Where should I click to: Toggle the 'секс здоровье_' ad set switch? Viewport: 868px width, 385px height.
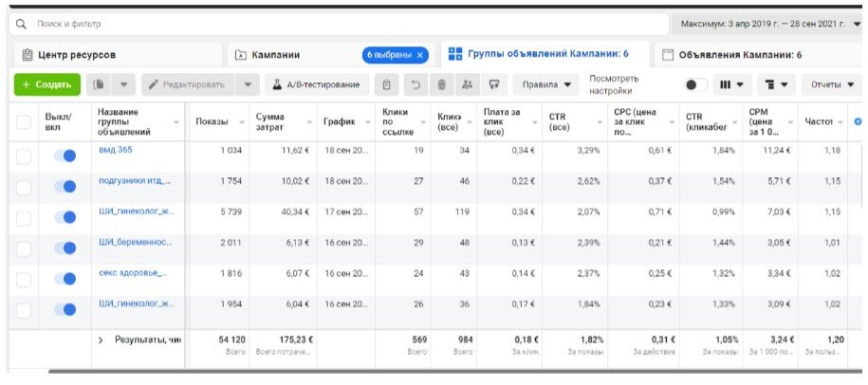click(65, 280)
